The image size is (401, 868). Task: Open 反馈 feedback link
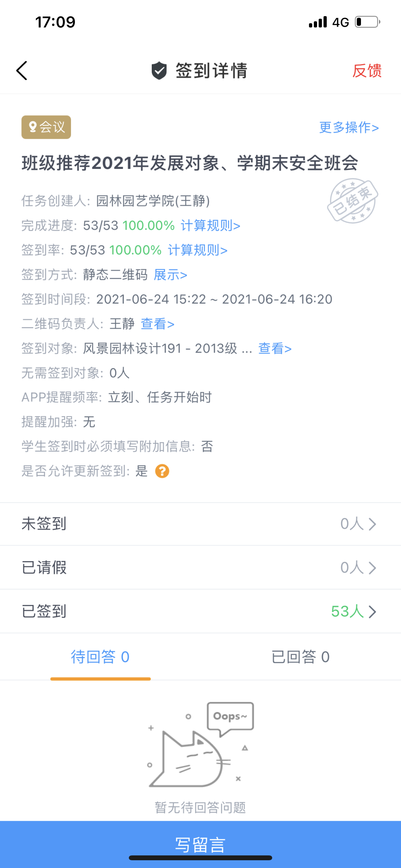(x=367, y=71)
